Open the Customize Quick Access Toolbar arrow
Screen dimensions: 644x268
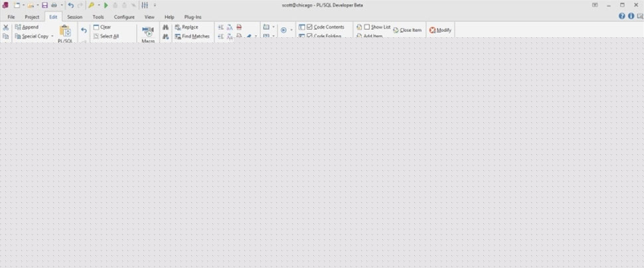pyautogui.click(x=155, y=5)
